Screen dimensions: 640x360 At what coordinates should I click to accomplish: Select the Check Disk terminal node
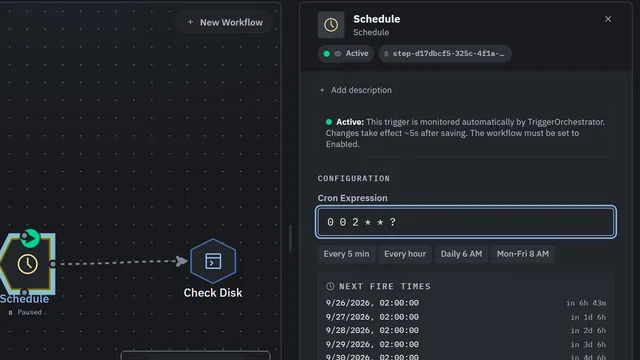pos(213,261)
